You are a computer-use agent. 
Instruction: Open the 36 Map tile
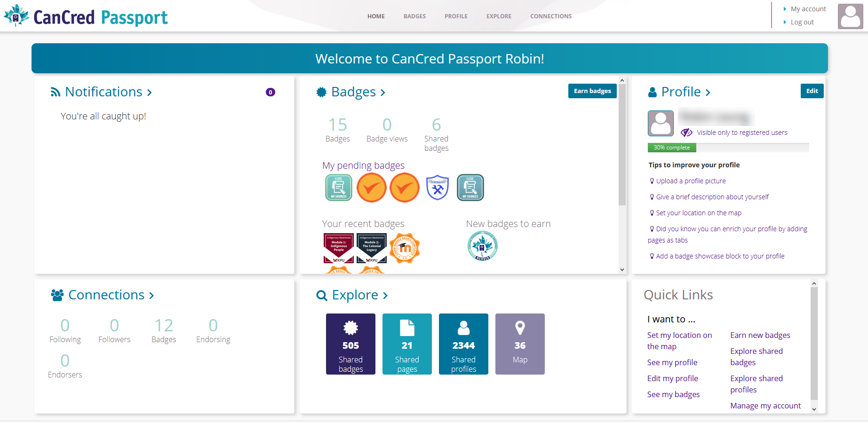pyautogui.click(x=520, y=344)
